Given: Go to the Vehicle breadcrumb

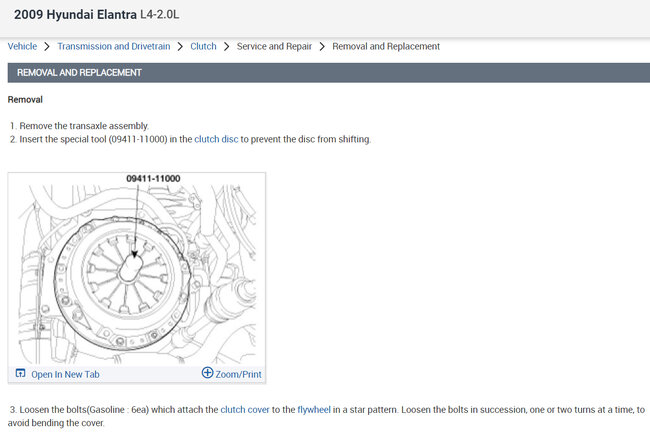Looking at the screenshot, I should [x=22, y=46].
